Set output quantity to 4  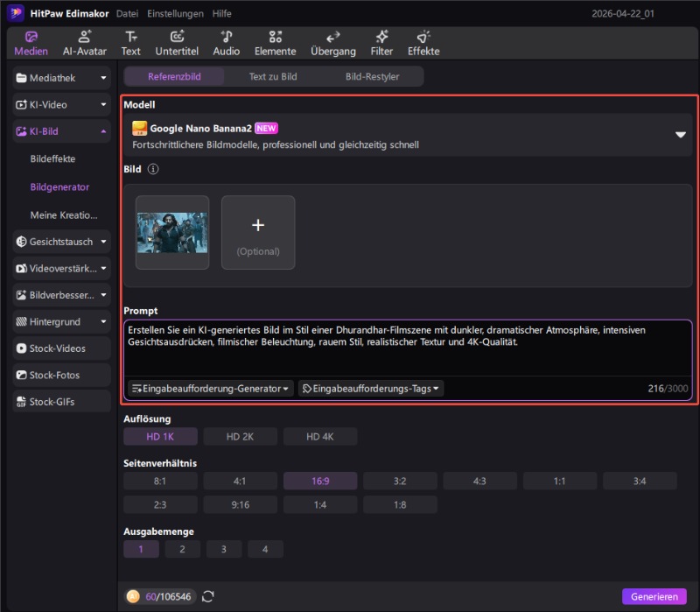point(265,549)
